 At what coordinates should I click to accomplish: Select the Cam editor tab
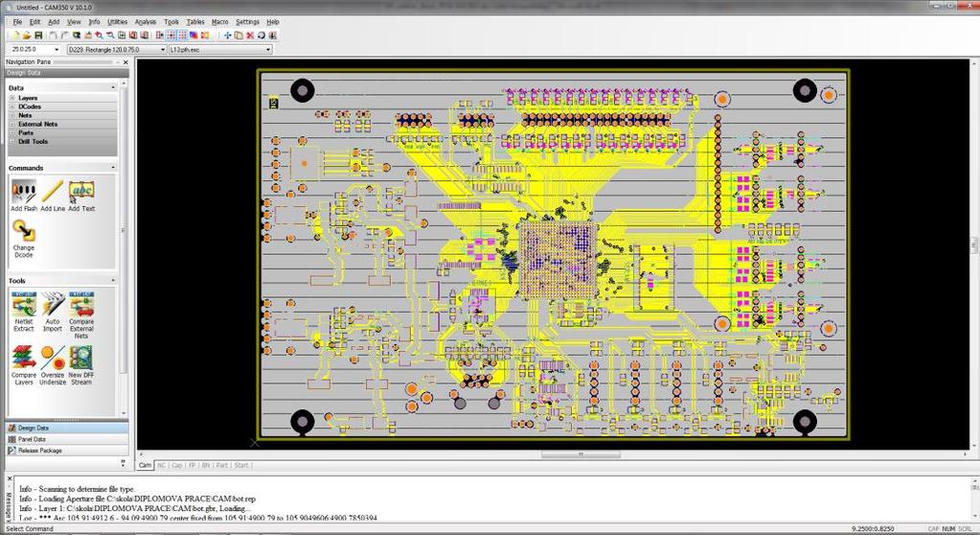click(x=145, y=466)
